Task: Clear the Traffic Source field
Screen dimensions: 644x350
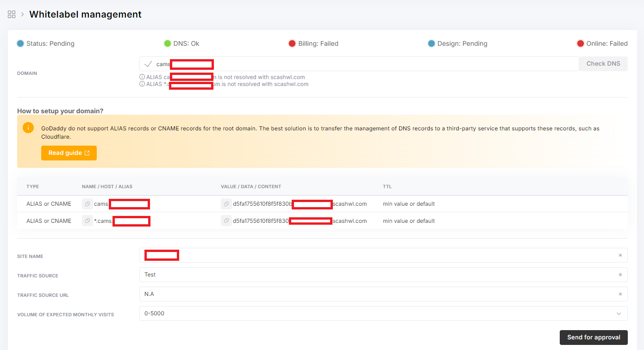Action: coord(620,275)
